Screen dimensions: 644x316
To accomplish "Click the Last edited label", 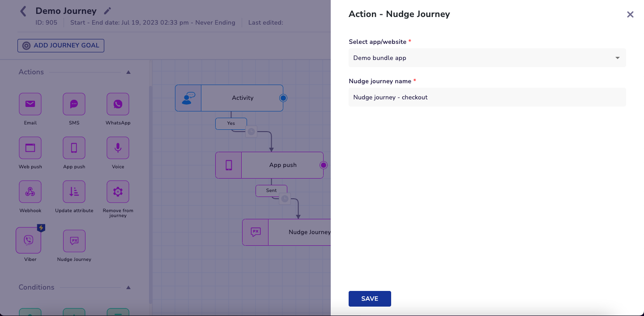I will 266,22.
